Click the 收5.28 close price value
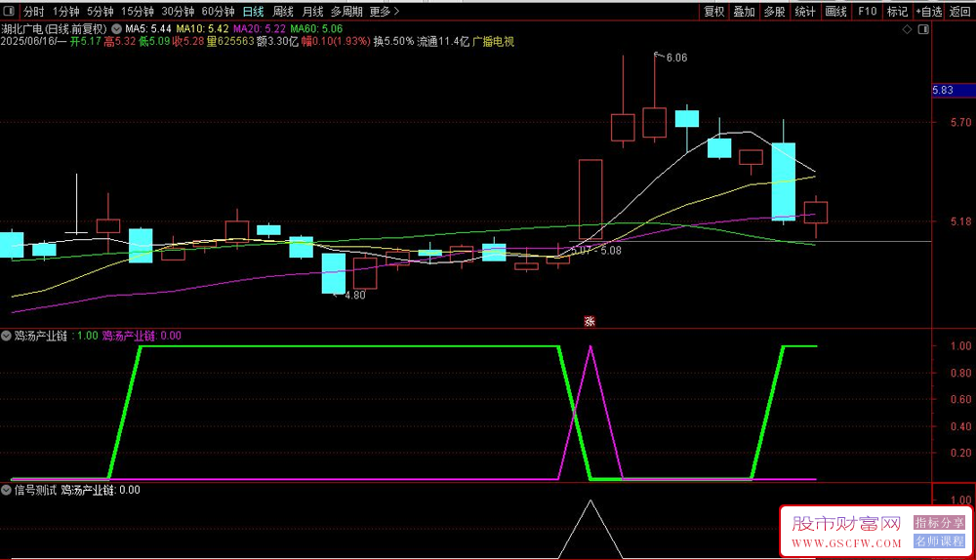The height and width of the screenshot is (560, 976). [188, 42]
